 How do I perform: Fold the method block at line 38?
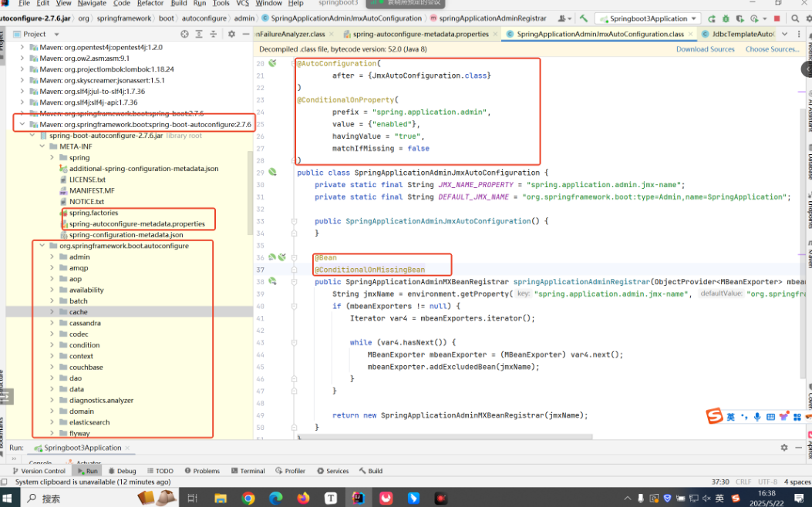tap(294, 281)
